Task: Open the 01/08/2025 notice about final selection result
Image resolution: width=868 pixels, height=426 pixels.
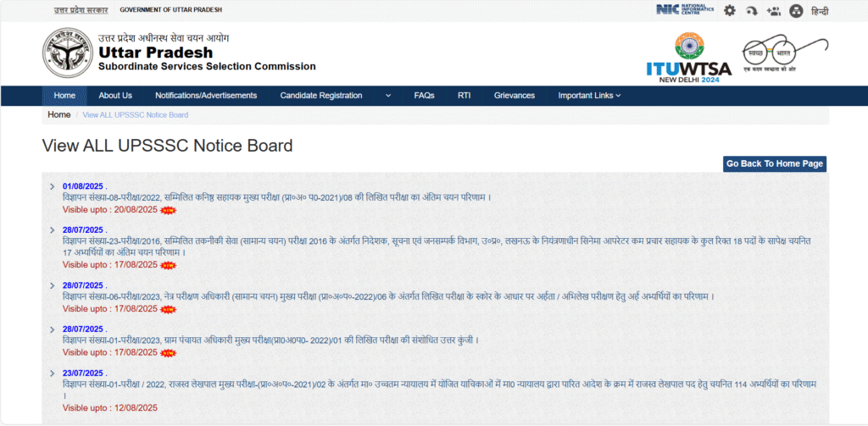Action: click(x=277, y=197)
